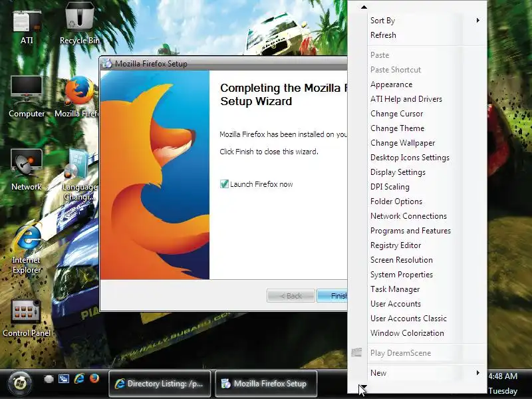
Task: Choose Change Theme menu entry
Action: (417, 128)
